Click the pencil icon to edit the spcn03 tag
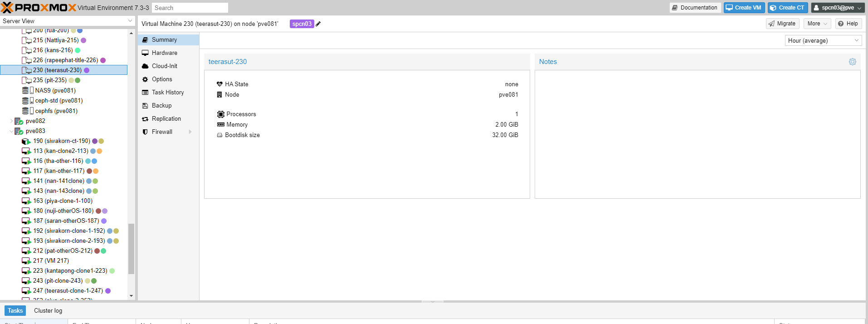868x324 pixels. [318, 24]
